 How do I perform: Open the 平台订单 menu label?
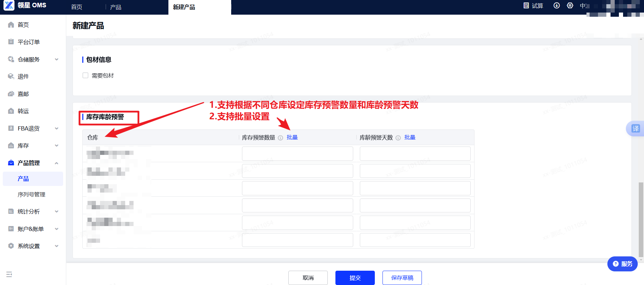[29, 42]
